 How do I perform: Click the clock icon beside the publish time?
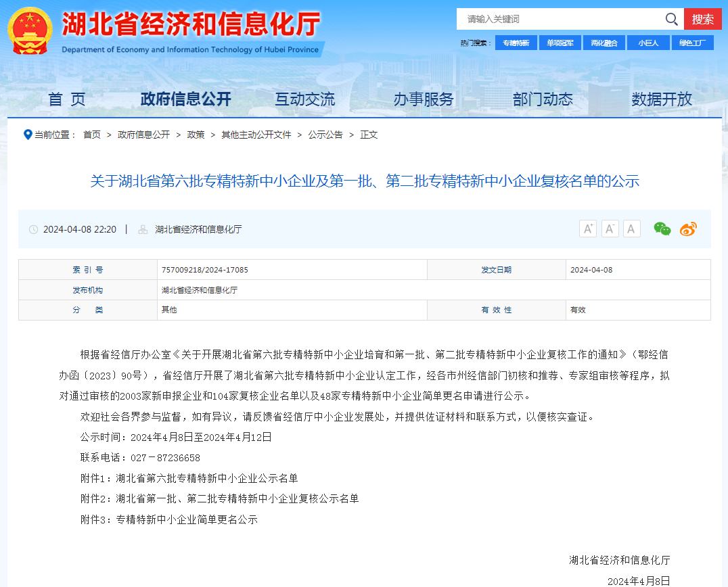pyautogui.click(x=32, y=229)
